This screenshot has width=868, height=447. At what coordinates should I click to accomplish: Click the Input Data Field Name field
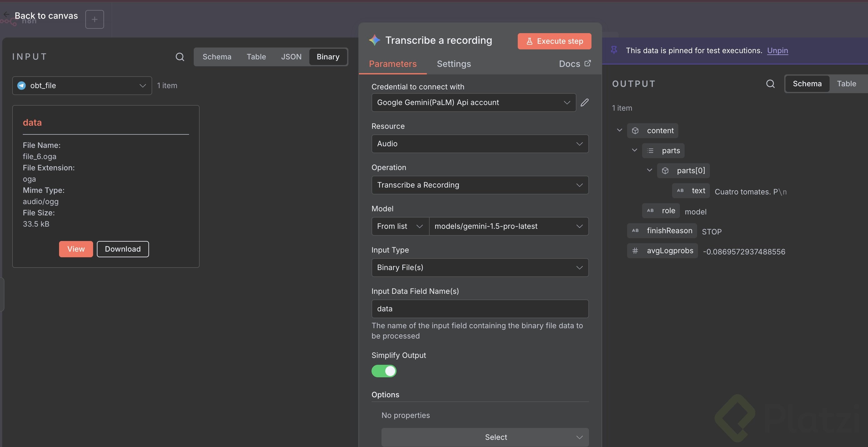pyautogui.click(x=480, y=309)
